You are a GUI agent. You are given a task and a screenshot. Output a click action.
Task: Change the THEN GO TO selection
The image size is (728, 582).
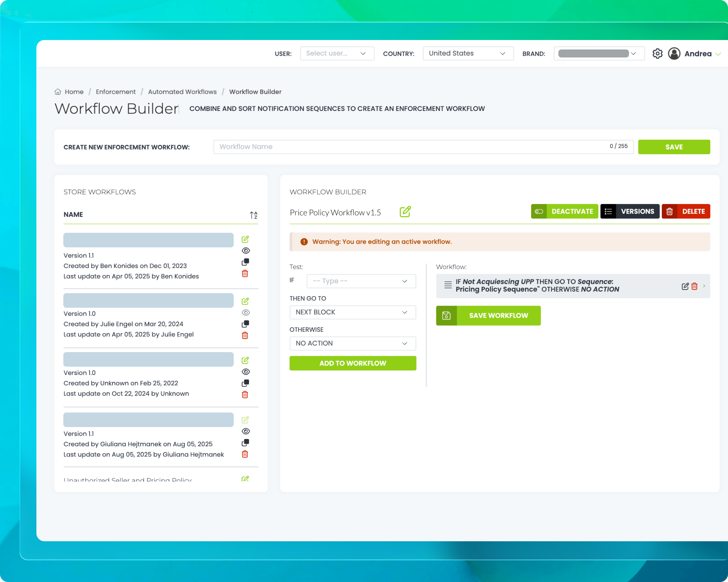[352, 312]
